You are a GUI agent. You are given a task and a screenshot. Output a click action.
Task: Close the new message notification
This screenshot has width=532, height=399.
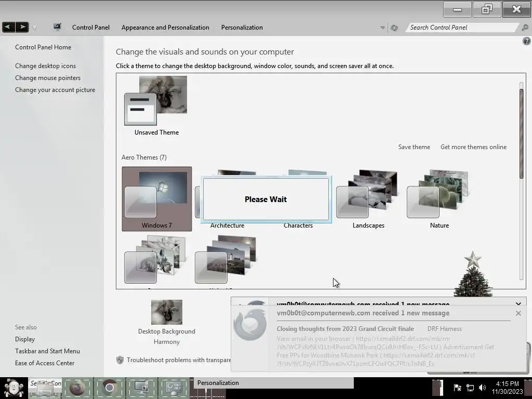coord(518,313)
